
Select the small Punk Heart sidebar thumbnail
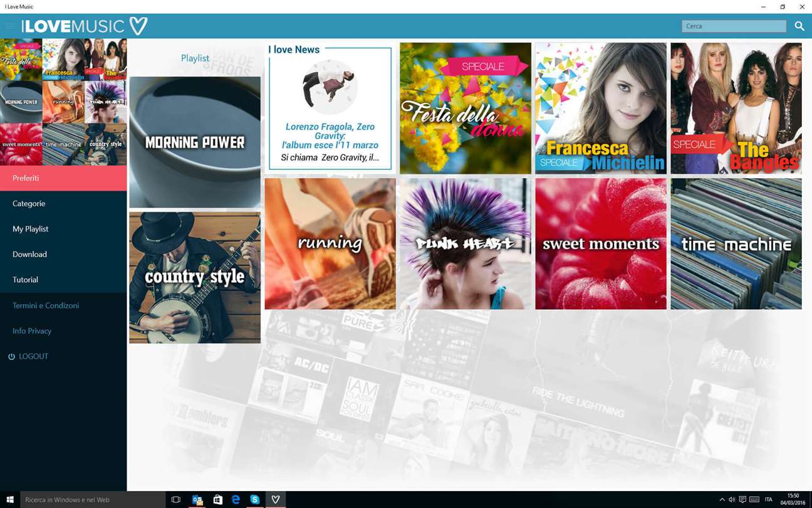105,102
